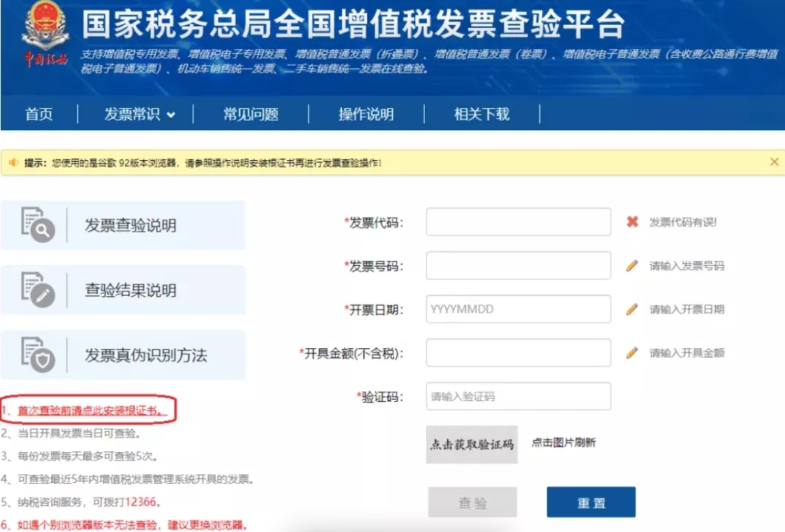The height and width of the screenshot is (532, 785).
Task: Click the red X error icon next to 发票代码有误
Action: point(632,222)
